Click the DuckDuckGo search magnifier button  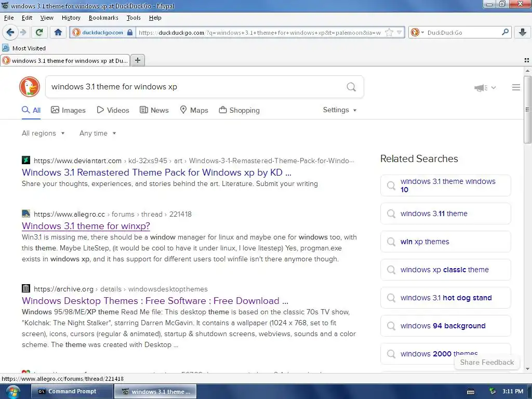coord(351,87)
